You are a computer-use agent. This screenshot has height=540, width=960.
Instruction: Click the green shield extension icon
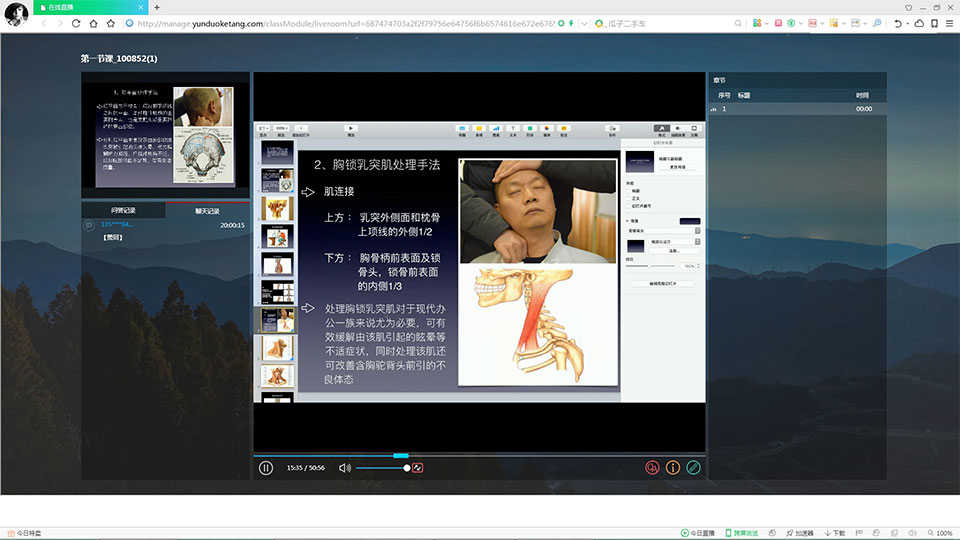click(x=791, y=23)
